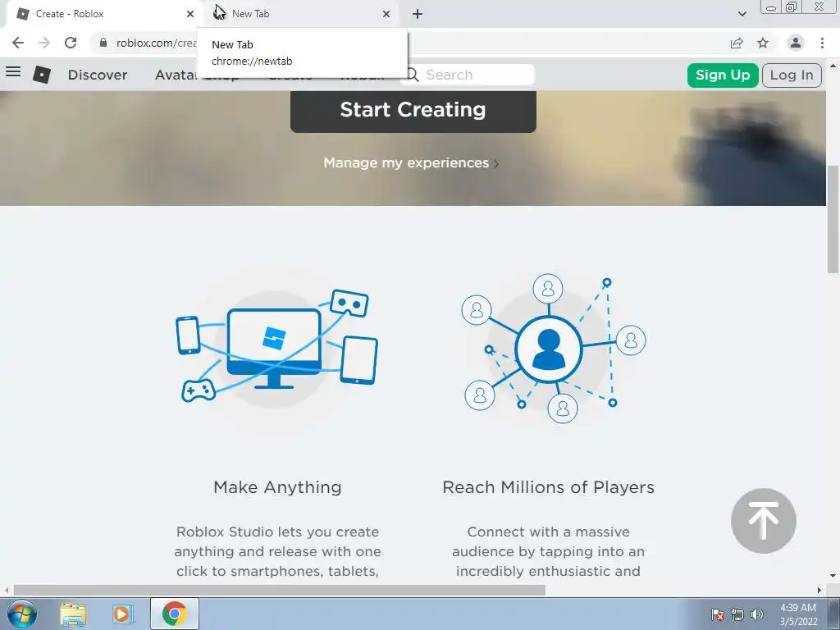840x630 pixels.
Task: Click the Make Anything heading
Action: [x=277, y=487]
